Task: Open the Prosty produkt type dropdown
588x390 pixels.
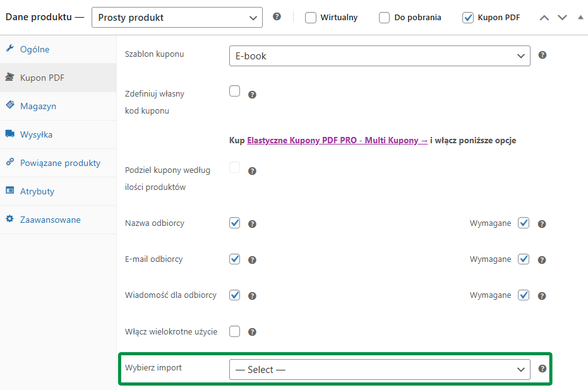Action: 176,18
